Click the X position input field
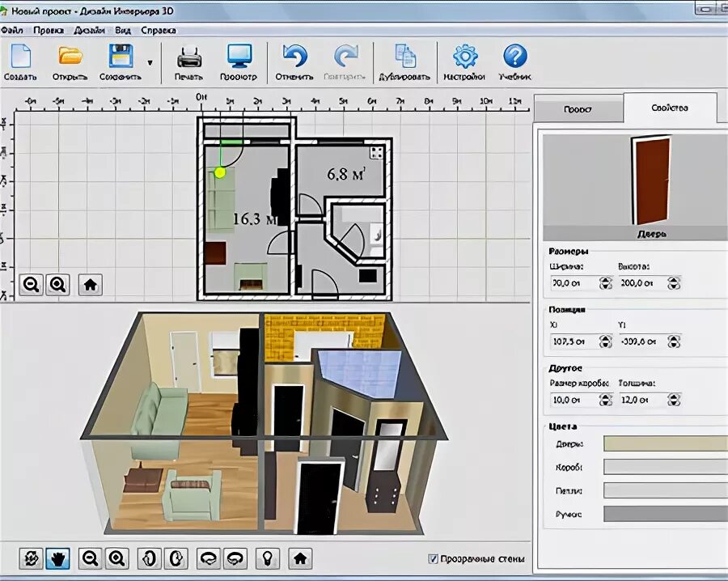The image size is (728, 581). [574, 341]
